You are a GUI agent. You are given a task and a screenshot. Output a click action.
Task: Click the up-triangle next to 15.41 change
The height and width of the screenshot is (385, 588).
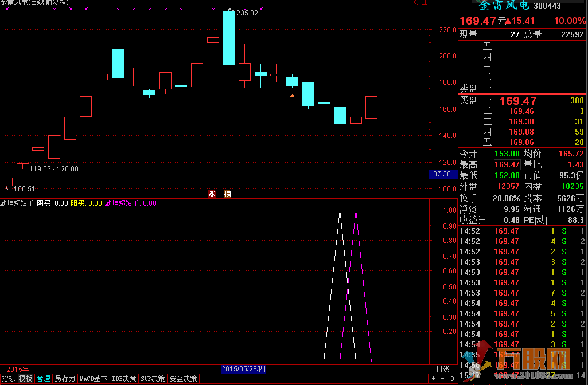pos(508,21)
